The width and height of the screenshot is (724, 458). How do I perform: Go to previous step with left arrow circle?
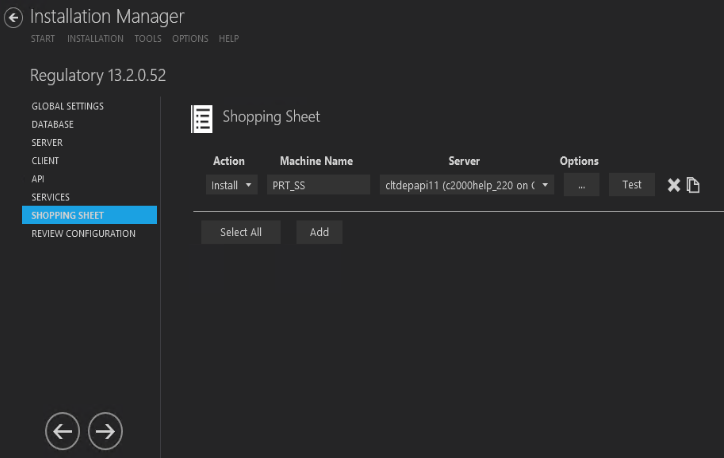62,431
